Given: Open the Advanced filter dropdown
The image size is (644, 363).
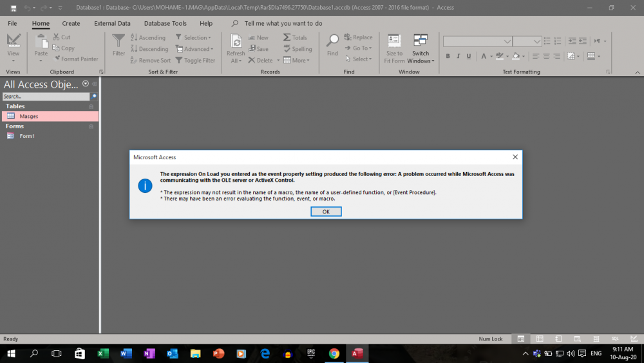Looking at the screenshot, I should click(194, 49).
